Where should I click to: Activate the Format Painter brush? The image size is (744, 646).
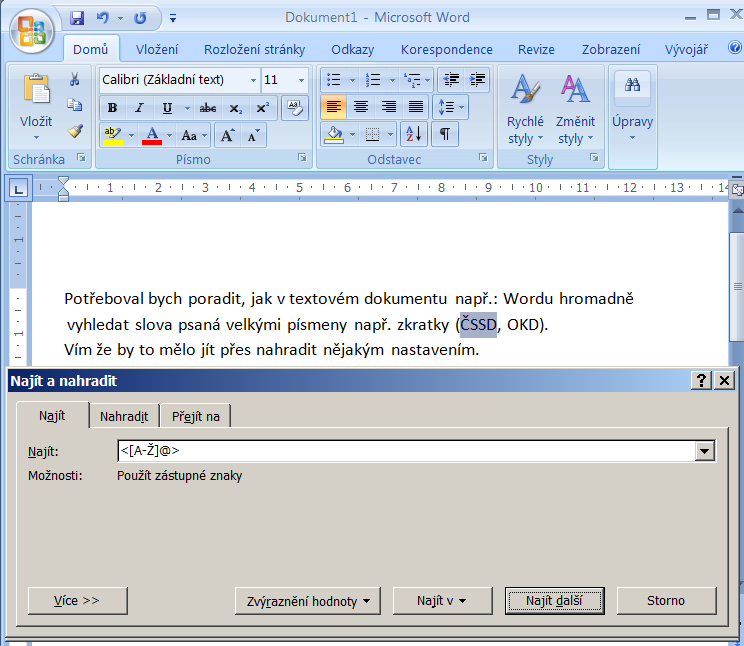(74, 131)
